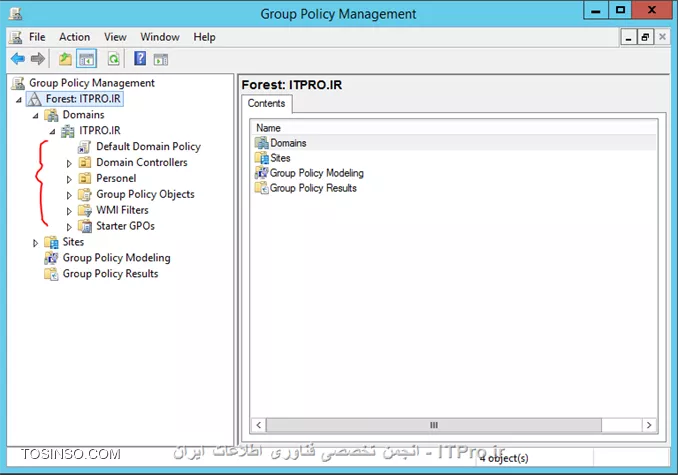Select Group Policy Results text in Contents list

point(313,188)
